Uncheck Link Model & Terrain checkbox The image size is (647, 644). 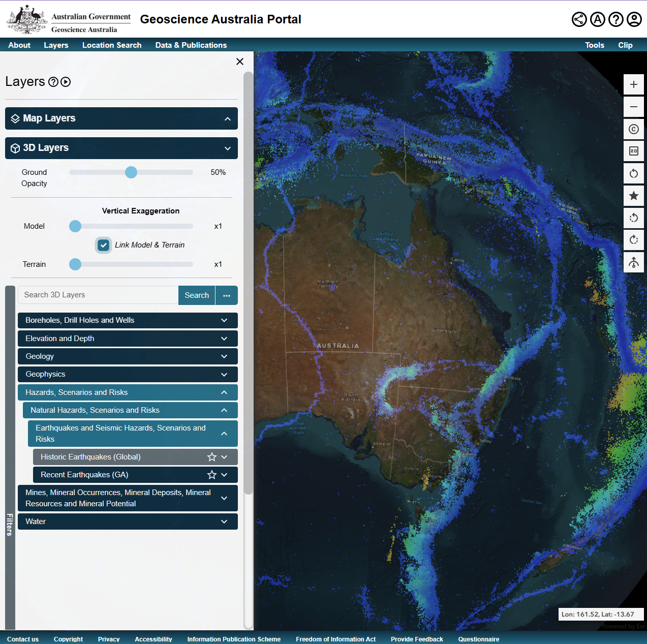(x=104, y=245)
